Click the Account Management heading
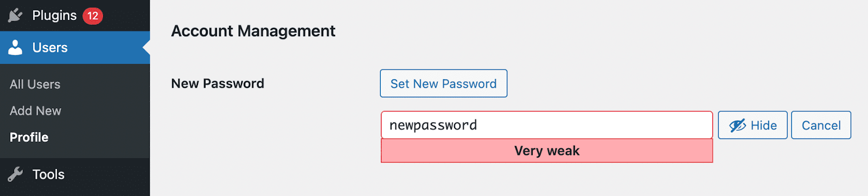 pos(253,31)
